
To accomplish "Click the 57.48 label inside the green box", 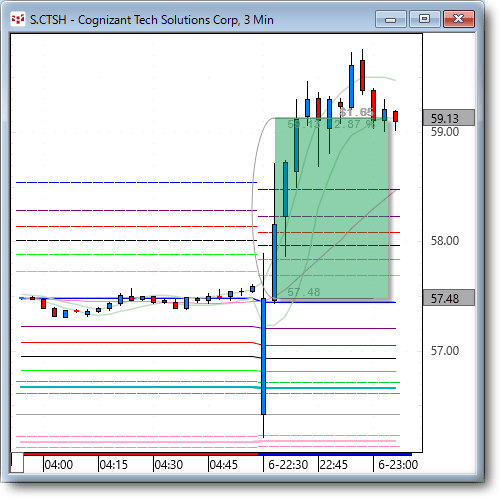I will click(x=304, y=292).
